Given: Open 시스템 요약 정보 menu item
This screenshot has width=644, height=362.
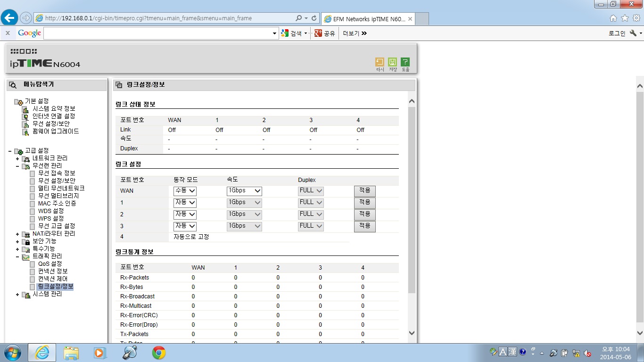Looking at the screenshot, I should tap(54, 108).
